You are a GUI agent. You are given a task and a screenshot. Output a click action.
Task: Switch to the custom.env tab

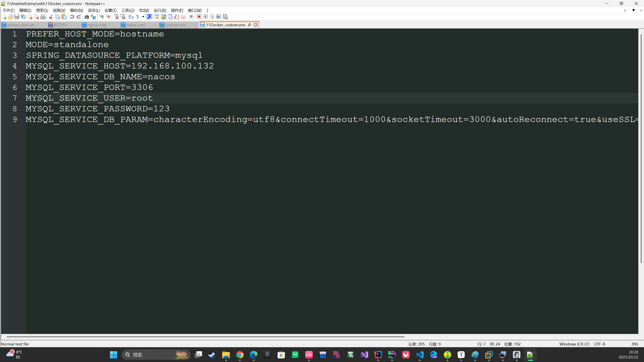click(x=175, y=25)
